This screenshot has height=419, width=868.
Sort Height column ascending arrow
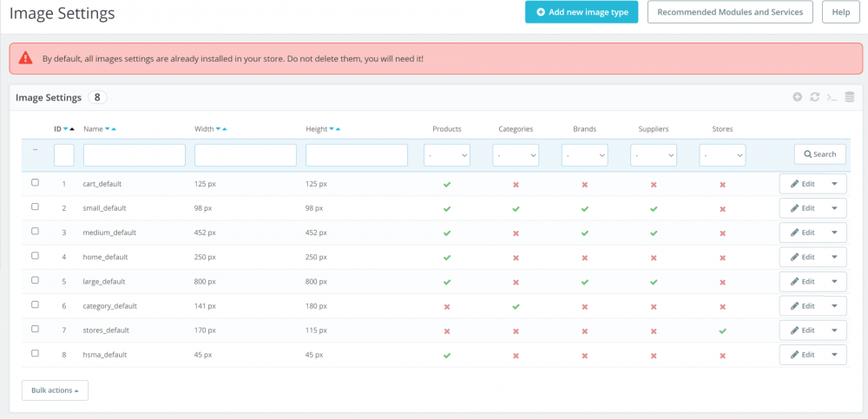337,129
